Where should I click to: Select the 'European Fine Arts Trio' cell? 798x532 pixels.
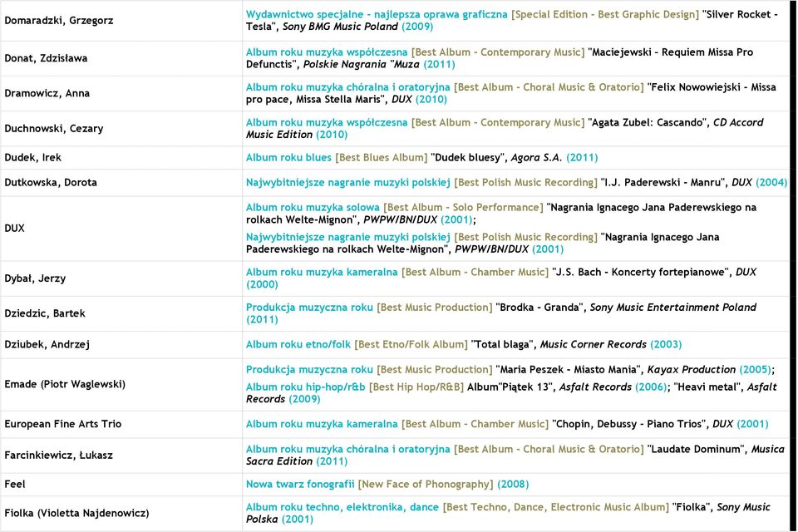(121, 424)
